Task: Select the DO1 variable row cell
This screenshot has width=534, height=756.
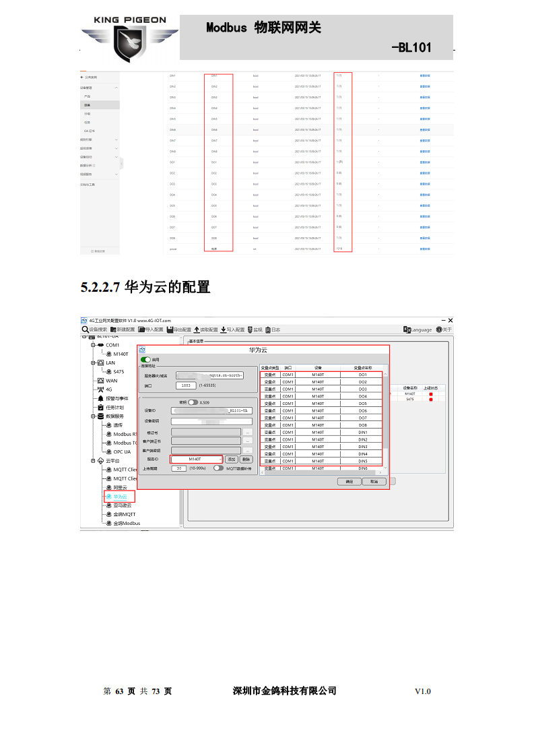Action: (x=363, y=375)
